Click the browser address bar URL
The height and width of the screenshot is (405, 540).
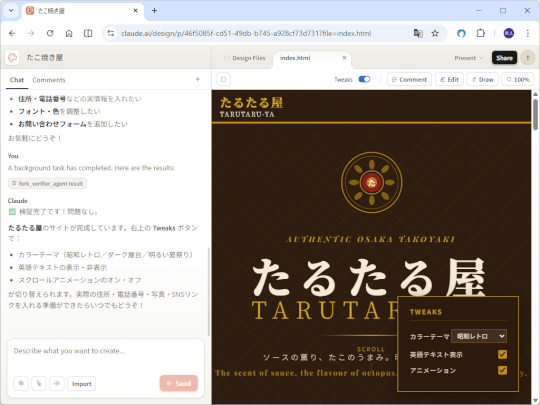(246, 33)
